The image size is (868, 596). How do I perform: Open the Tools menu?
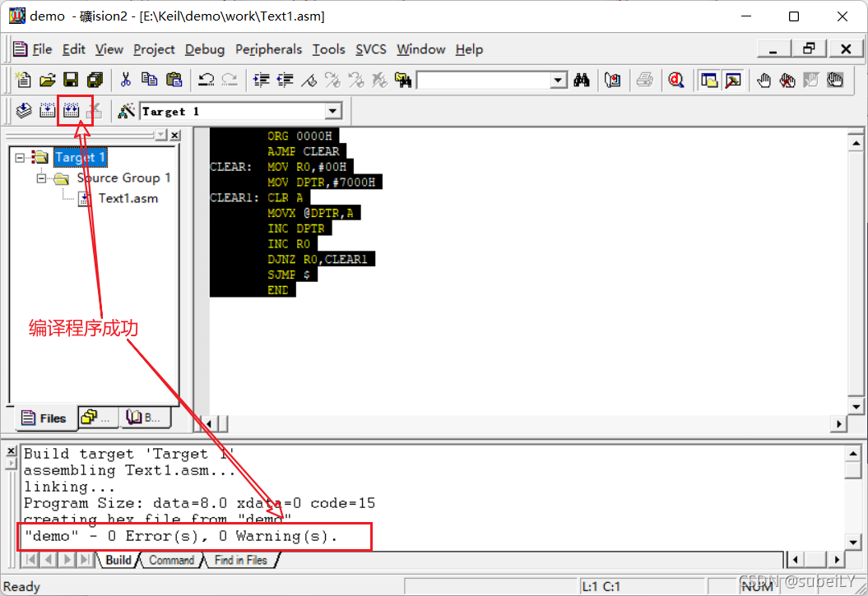(329, 50)
